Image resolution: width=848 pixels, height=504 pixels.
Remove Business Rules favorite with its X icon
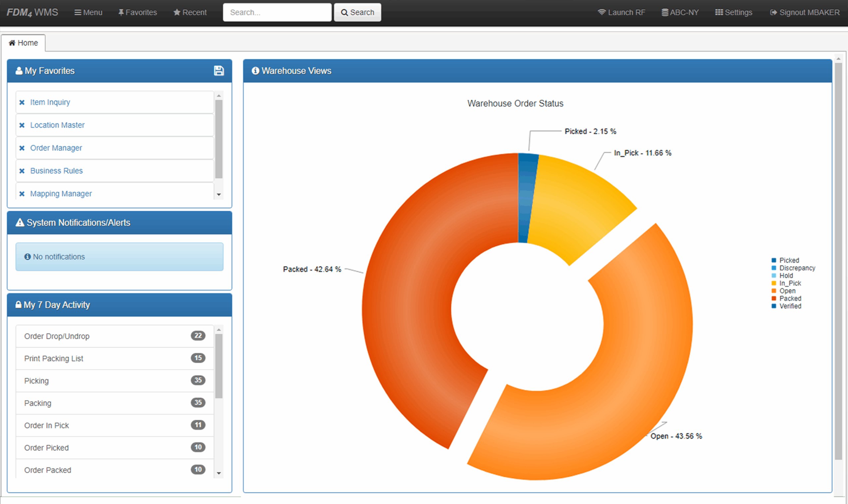[22, 171]
